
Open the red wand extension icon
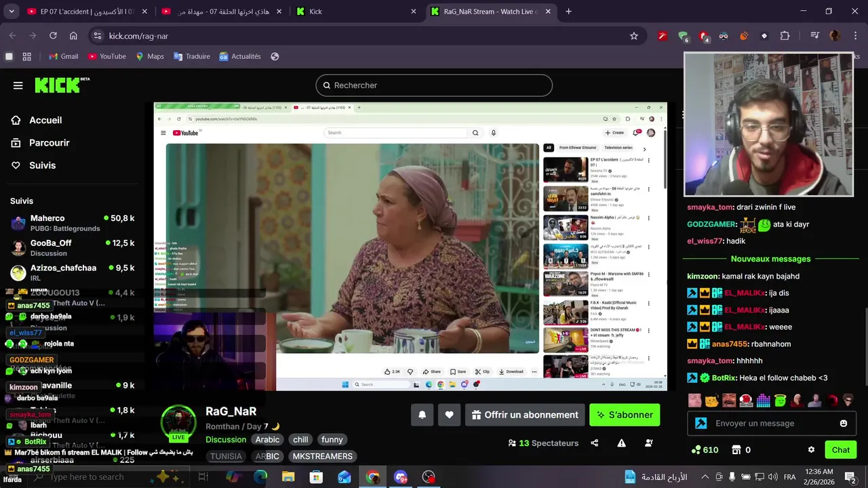[663, 36]
